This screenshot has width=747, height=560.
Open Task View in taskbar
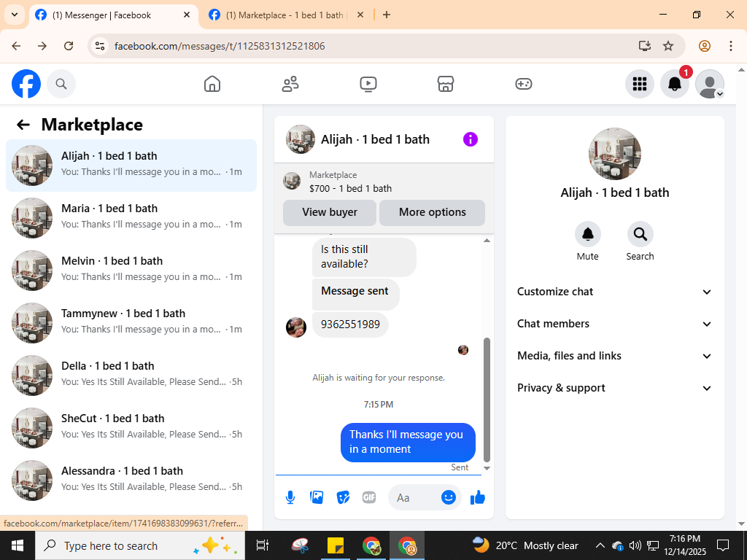[x=262, y=545]
